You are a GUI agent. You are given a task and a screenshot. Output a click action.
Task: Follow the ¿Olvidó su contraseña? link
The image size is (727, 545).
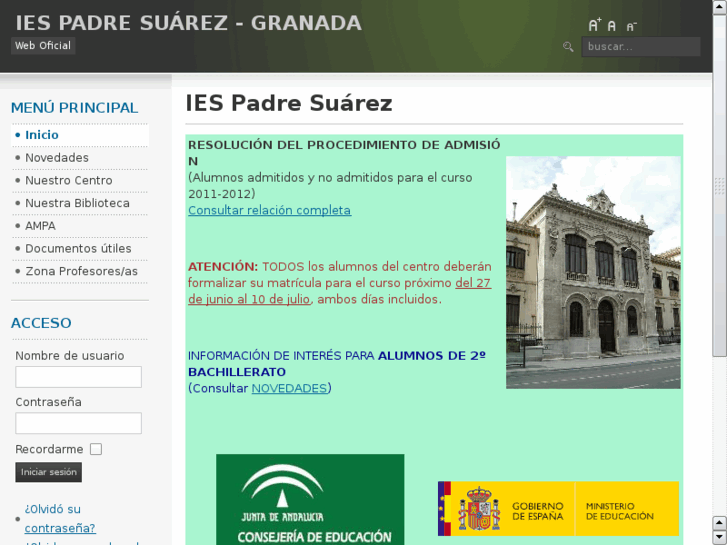pos(60,519)
